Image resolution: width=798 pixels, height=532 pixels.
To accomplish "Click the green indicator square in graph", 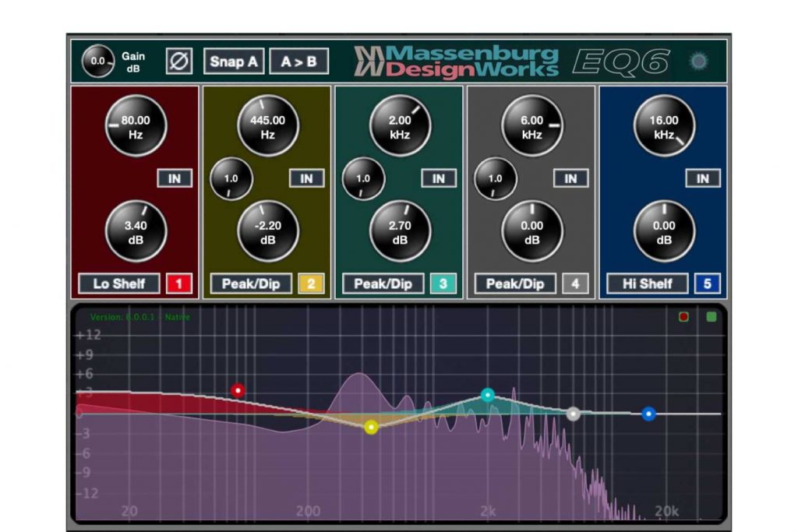I will point(711,317).
